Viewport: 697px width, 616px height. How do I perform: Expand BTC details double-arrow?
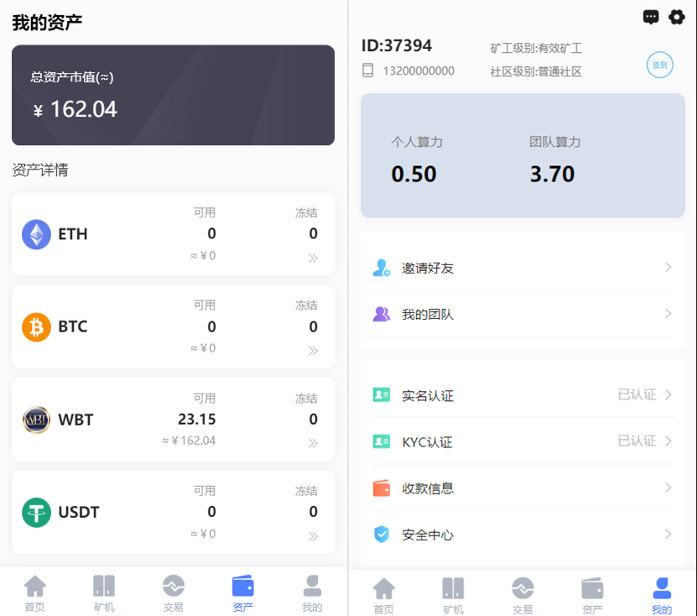click(x=313, y=351)
